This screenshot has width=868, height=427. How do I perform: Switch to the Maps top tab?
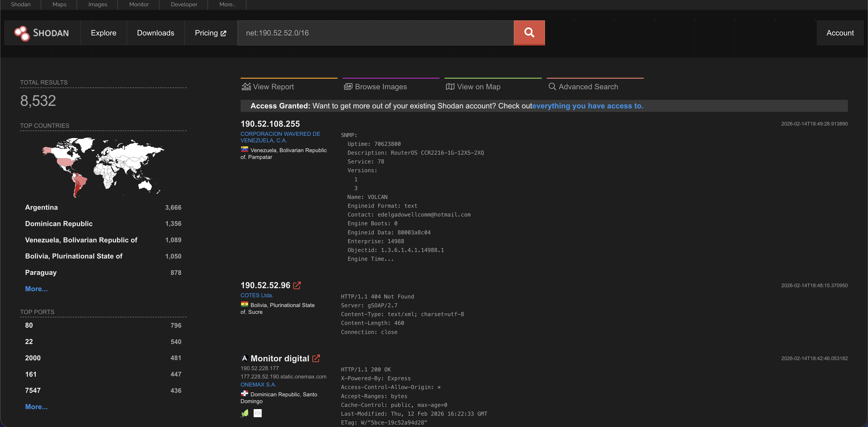point(59,4)
